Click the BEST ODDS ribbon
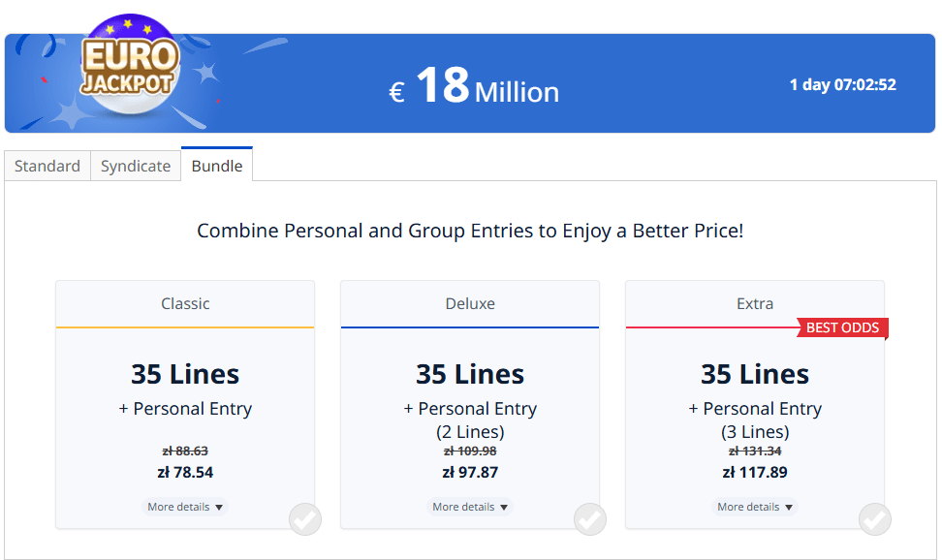Viewport: 942px width, 560px height. click(x=841, y=327)
